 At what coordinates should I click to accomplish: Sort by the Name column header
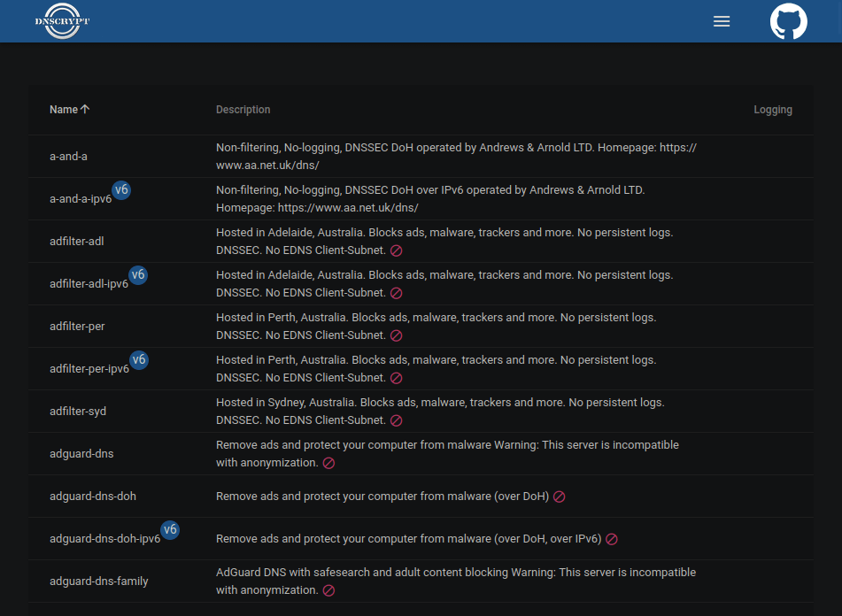(69, 110)
